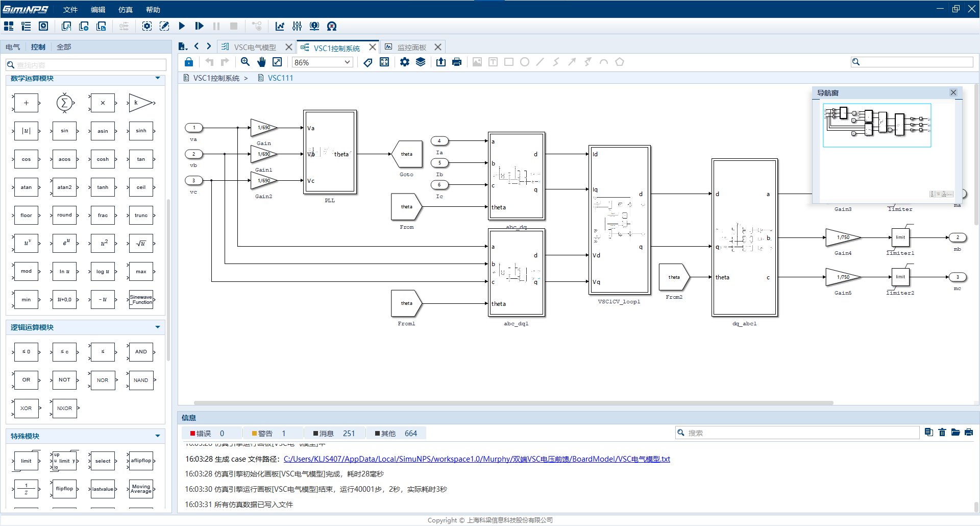Viewport: 980px width, 526px height.
Task: Click the export canvas icon
Action: [x=441, y=62]
